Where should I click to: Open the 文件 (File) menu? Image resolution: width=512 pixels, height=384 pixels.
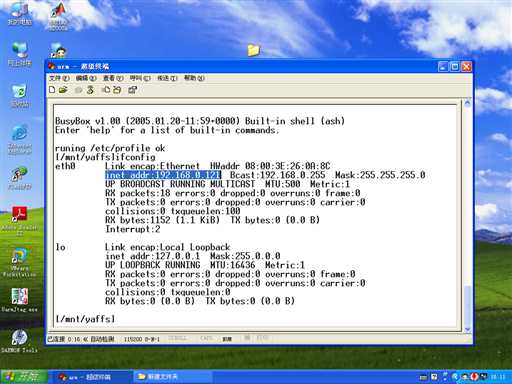click(x=59, y=78)
